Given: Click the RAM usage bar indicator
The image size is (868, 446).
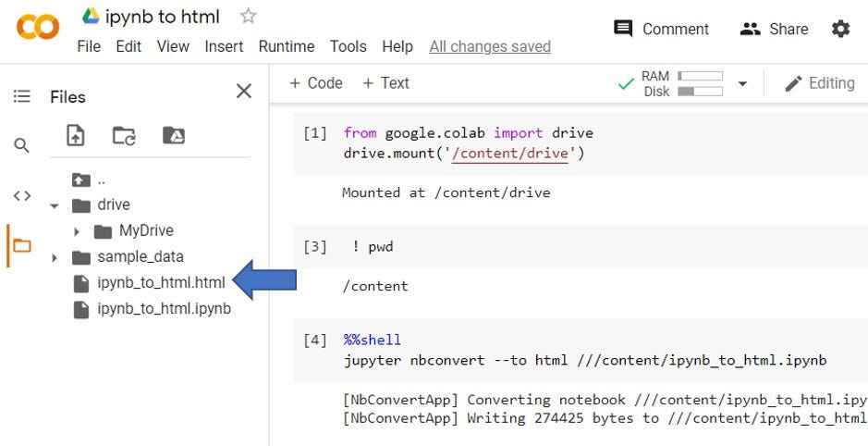Looking at the screenshot, I should [x=701, y=76].
